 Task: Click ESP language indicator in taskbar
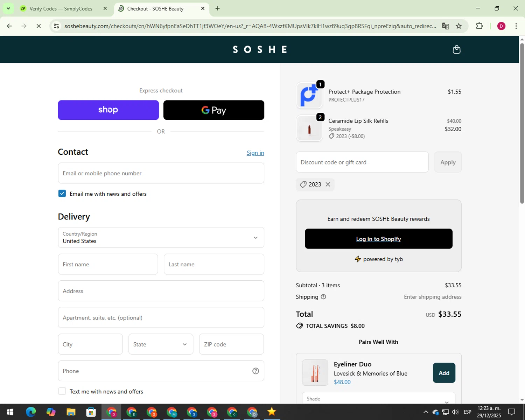pos(467,412)
